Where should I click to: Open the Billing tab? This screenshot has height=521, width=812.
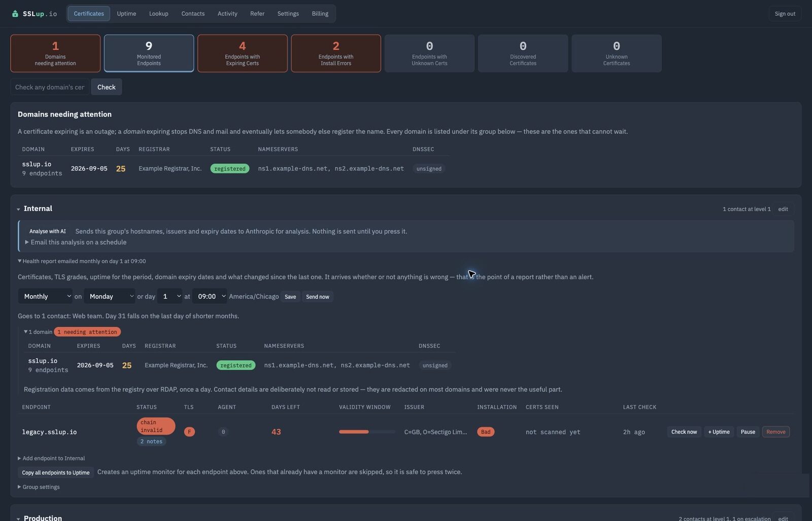coord(320,14)
